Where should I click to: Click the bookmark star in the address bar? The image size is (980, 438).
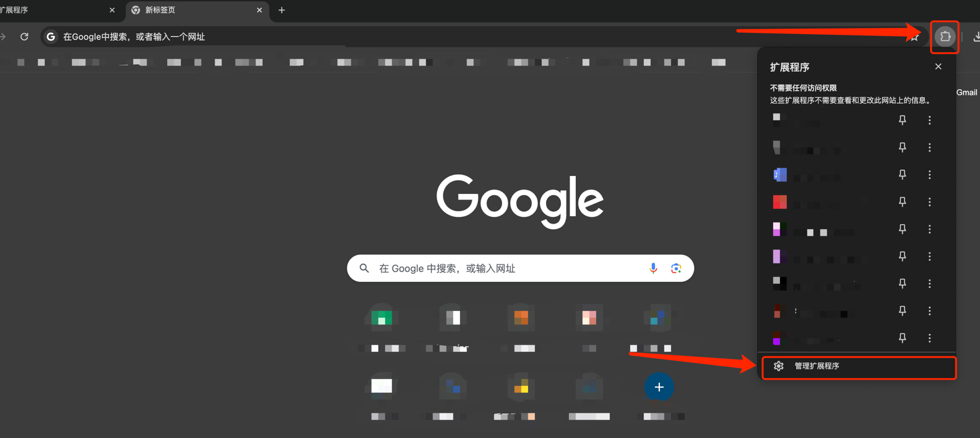[914, 37]
